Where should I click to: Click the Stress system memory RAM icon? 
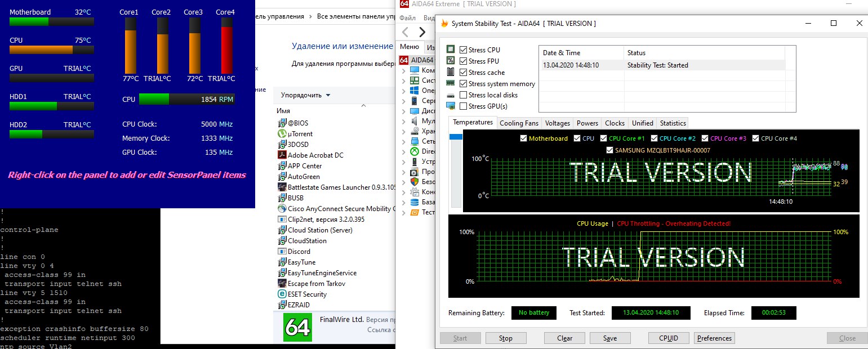[x=451, y=83]
